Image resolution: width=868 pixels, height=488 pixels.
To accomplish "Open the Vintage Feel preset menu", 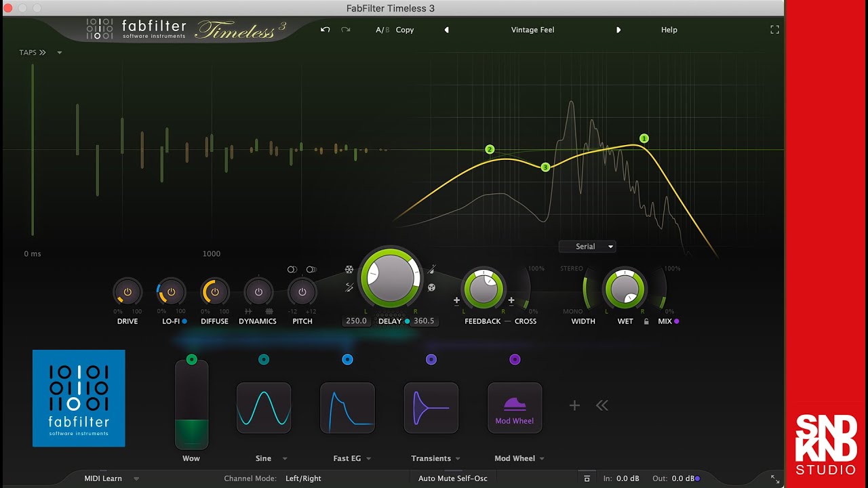I will 532,30.
